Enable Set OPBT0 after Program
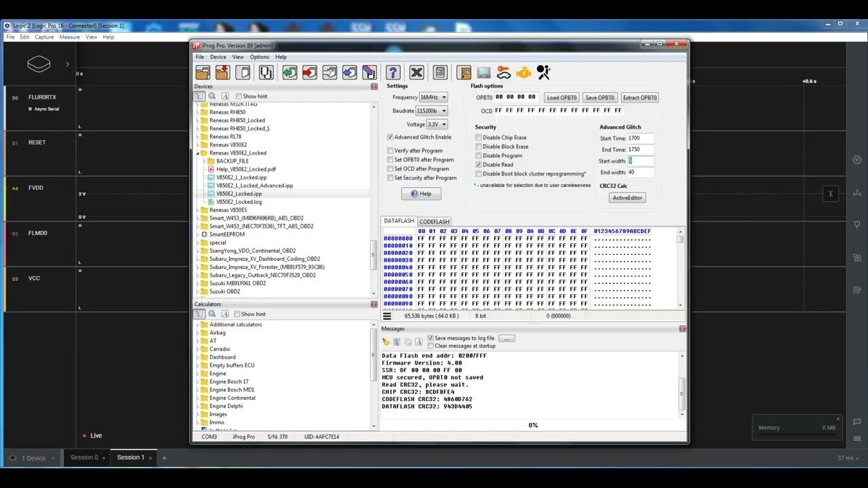The height and width of the screenshot is (488, 868). [390, 160]
